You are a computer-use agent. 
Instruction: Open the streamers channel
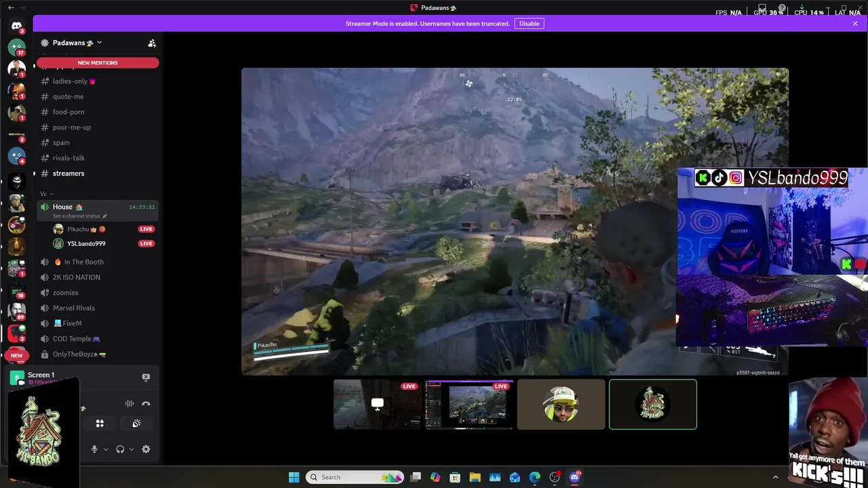coord(98,174)
